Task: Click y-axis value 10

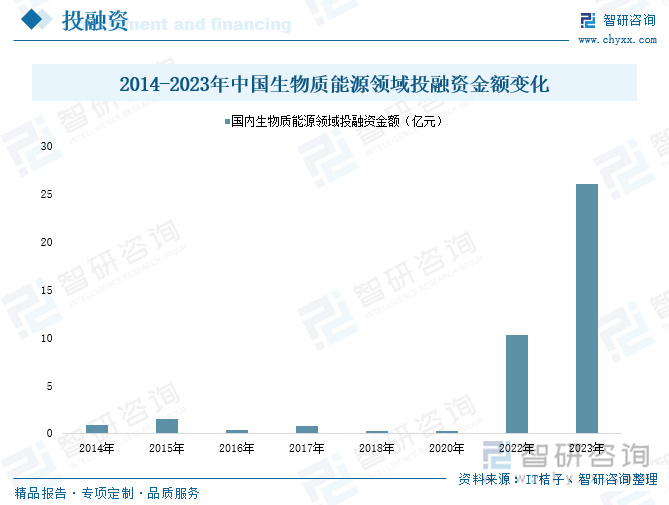Action: click(47, 338)
